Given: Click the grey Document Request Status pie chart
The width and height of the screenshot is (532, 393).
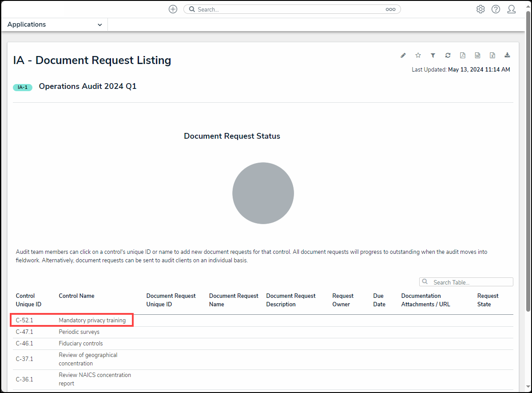Looking at the screenshot, I should click(263, 193).
